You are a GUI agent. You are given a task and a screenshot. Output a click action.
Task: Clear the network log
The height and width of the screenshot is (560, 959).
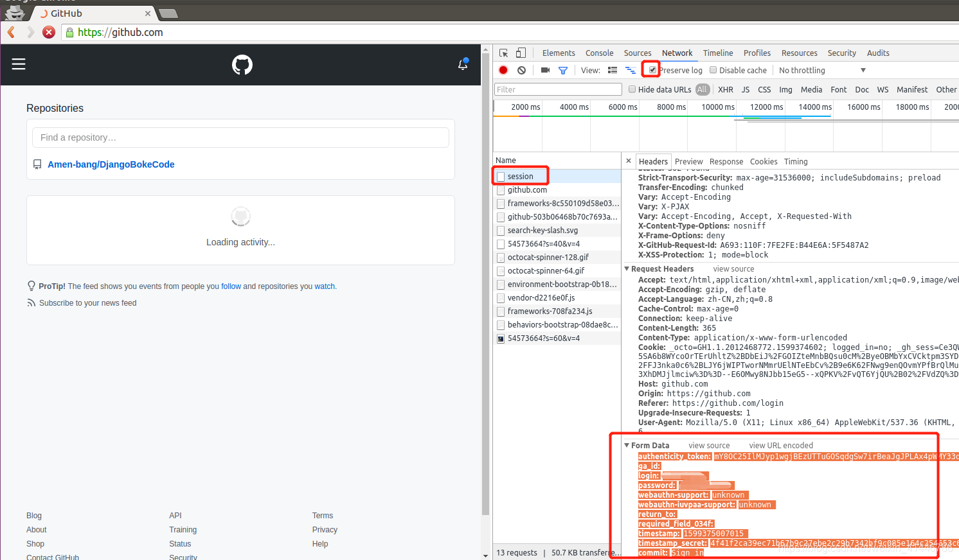(522, 70)
